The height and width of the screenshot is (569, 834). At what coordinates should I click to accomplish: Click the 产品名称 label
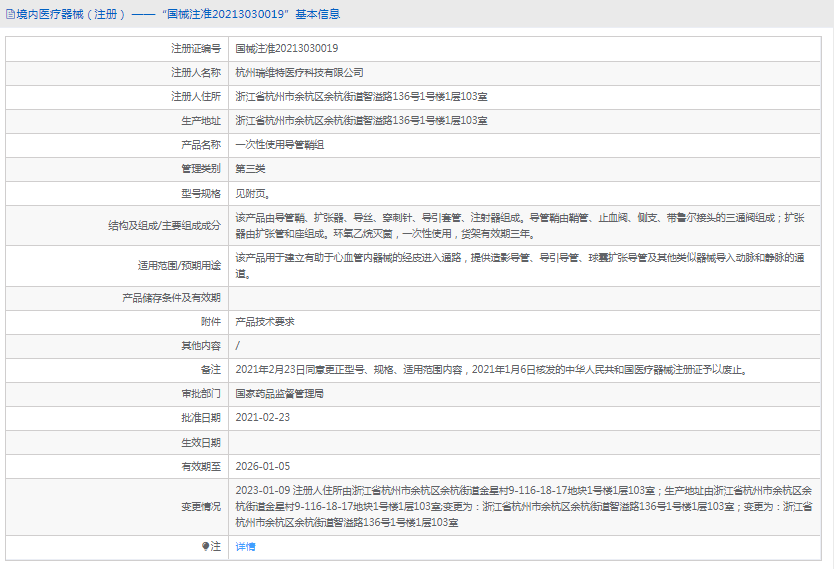[201, 145]
